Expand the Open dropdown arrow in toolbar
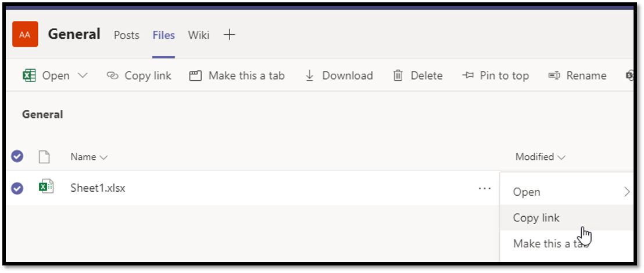This screenshot has width=644, height=273. point(83,76)
